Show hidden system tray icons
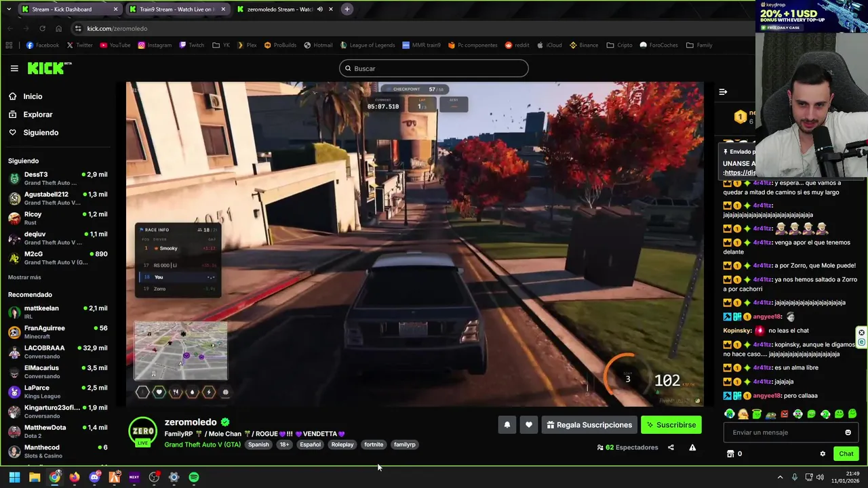 [x=780, y=477]
